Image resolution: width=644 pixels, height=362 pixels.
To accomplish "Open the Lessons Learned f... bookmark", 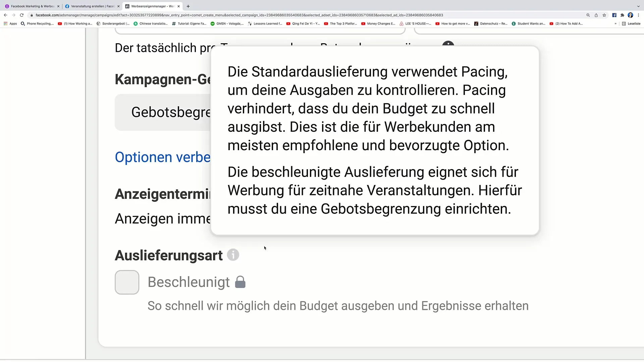I will pos(265,24).
